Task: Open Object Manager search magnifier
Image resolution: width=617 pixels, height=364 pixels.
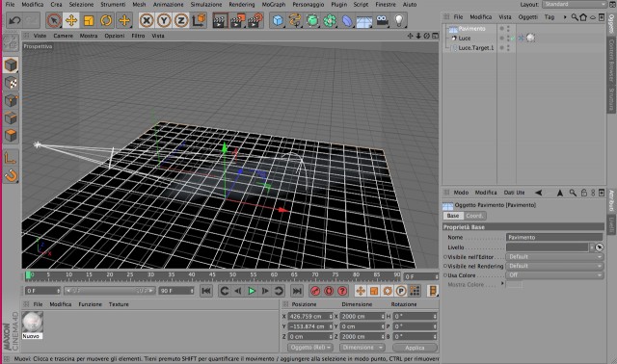Action: pyautogui.click(x=575, y=17)
